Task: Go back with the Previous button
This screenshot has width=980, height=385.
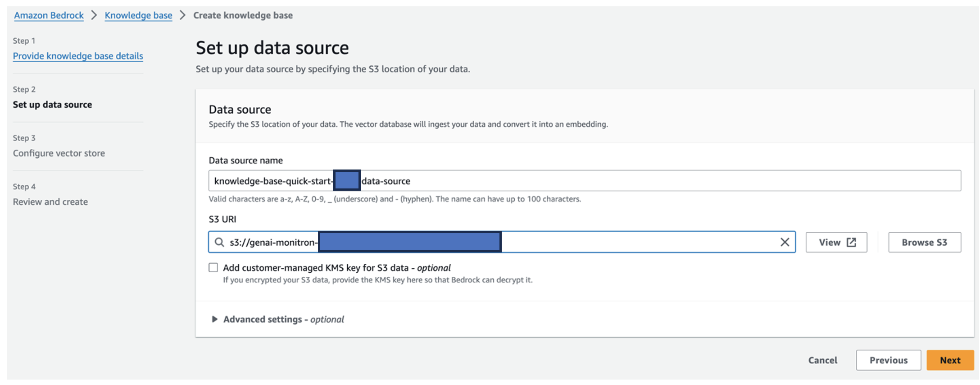Action: tap(888, 360)
